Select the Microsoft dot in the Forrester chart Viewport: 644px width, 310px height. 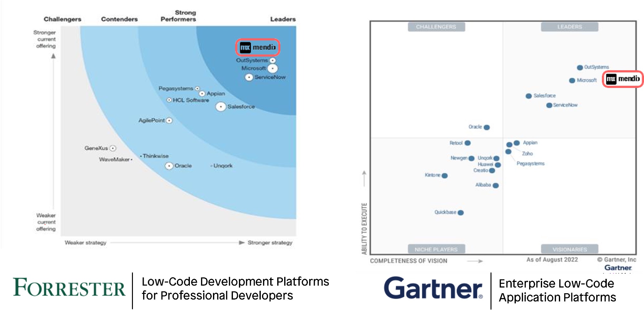point(272,68)
